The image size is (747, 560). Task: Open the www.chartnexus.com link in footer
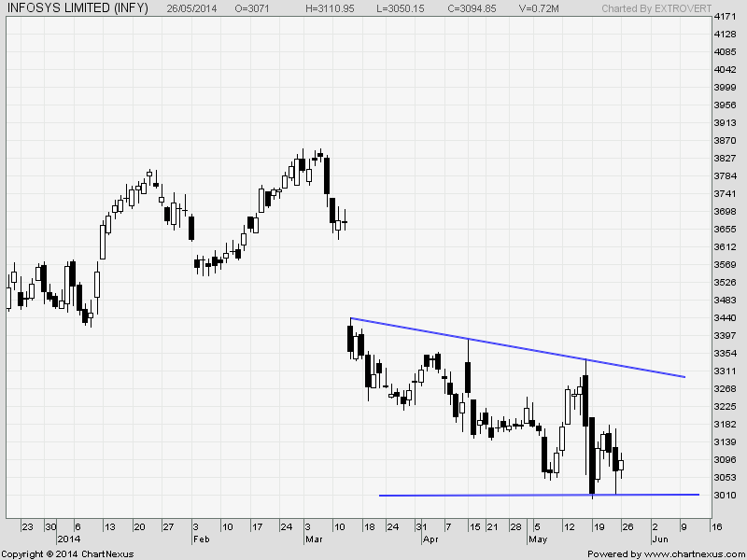tap(685, 553)
